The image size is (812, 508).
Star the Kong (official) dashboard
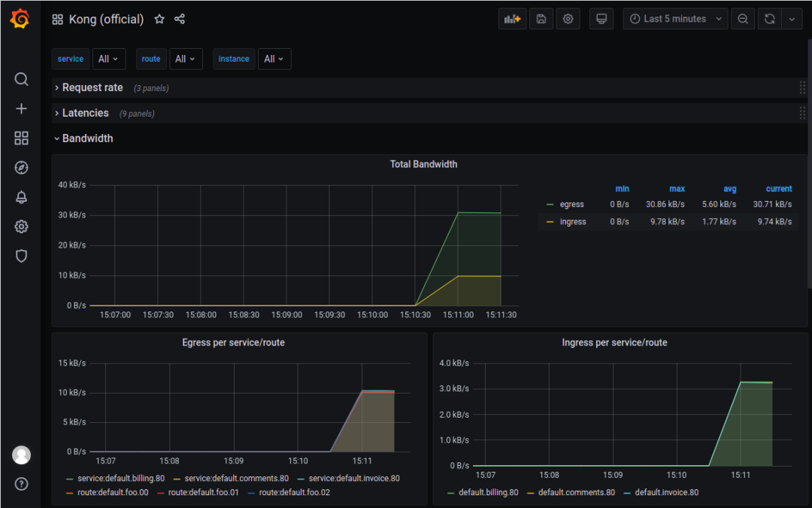pos(159,20)
